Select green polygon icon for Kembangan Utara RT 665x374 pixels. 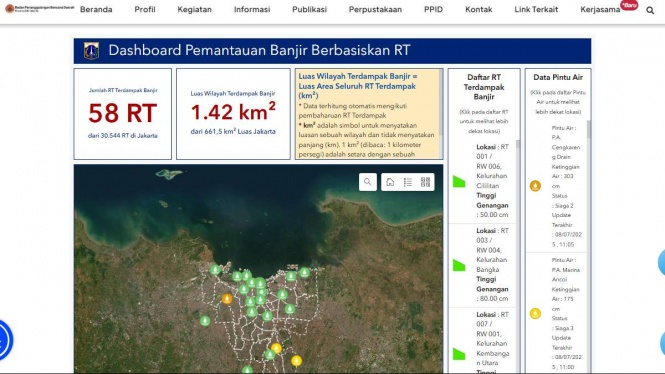click(x=459, y=354)
